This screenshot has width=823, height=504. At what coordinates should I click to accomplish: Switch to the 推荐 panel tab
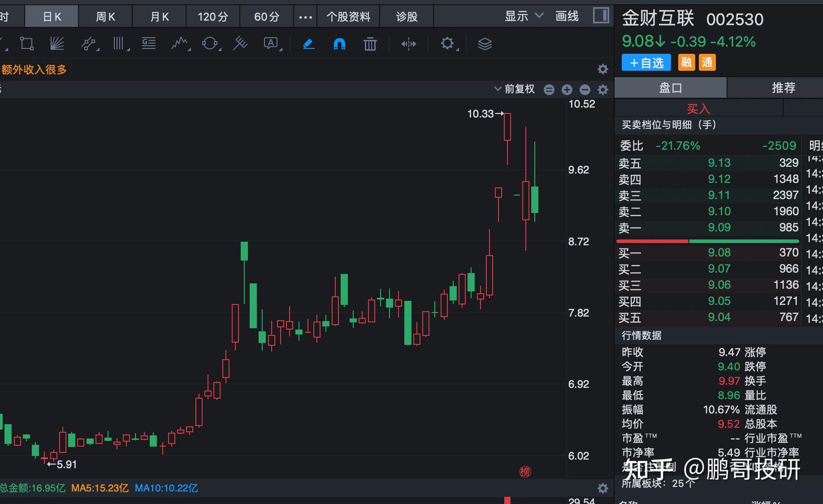[x=783, y=87]
